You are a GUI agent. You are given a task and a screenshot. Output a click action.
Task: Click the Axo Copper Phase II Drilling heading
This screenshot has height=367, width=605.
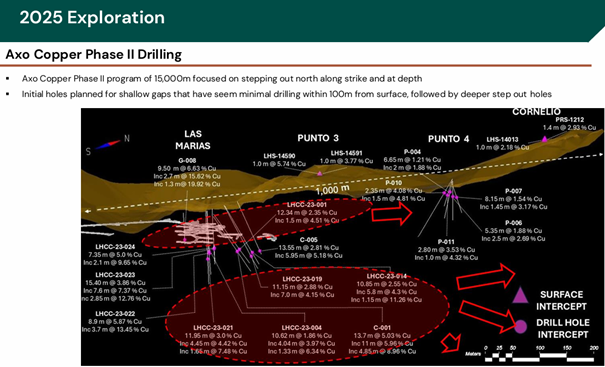pos(93,55)
